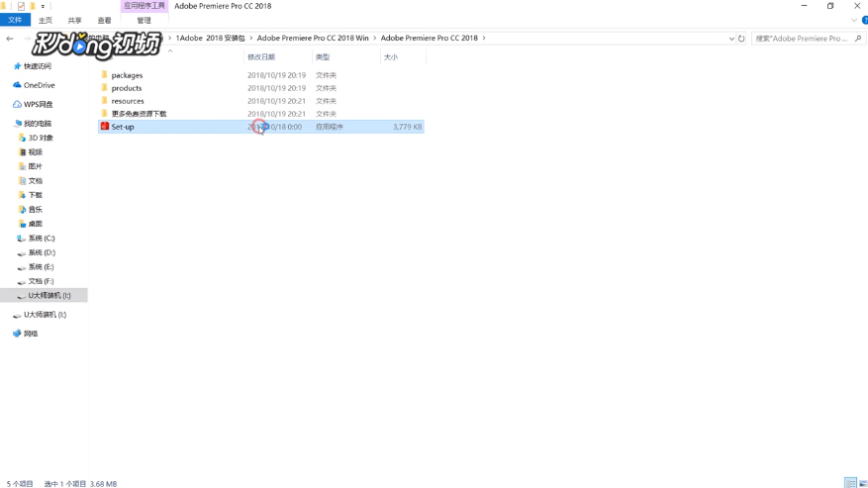
Task: Click the 修改日期 2018/10/19 20:19 of packages
Action: 276,75
